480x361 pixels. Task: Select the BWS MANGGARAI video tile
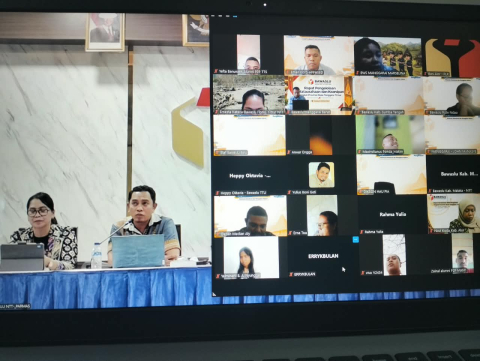click(x=388, y=56)
